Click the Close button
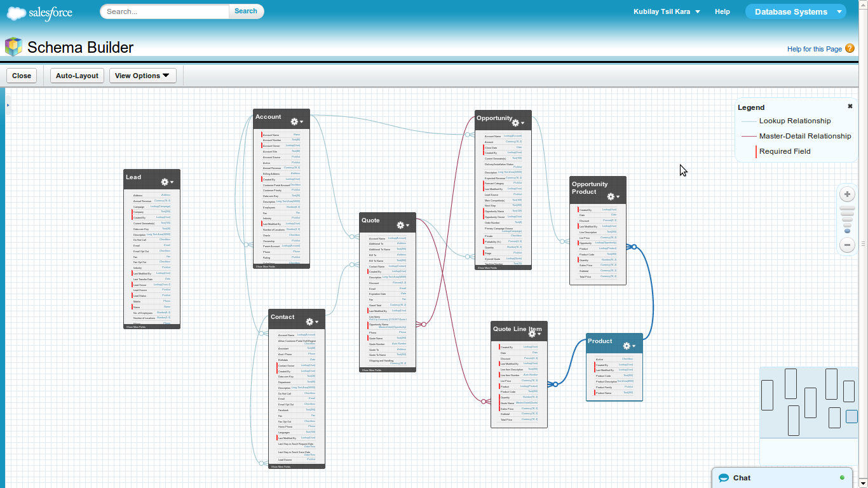Viewport: 868px width, 488px height. point(22,76)
